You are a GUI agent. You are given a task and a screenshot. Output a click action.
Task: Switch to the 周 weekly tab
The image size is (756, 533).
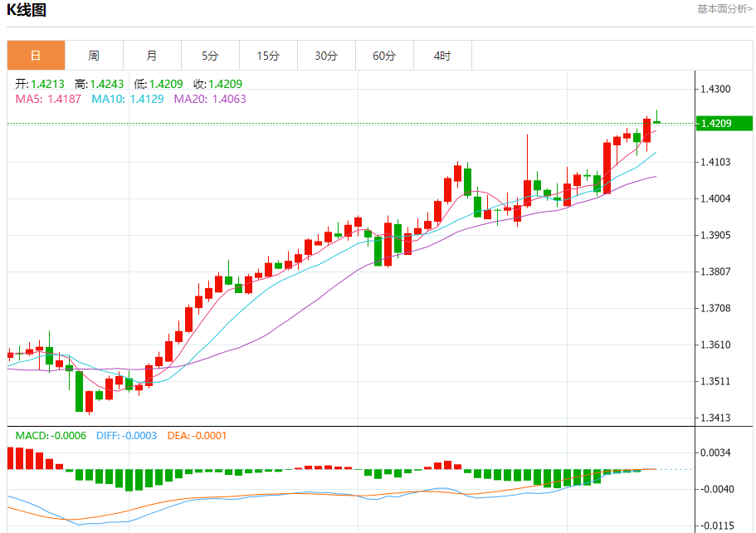(x=94, y=56)
